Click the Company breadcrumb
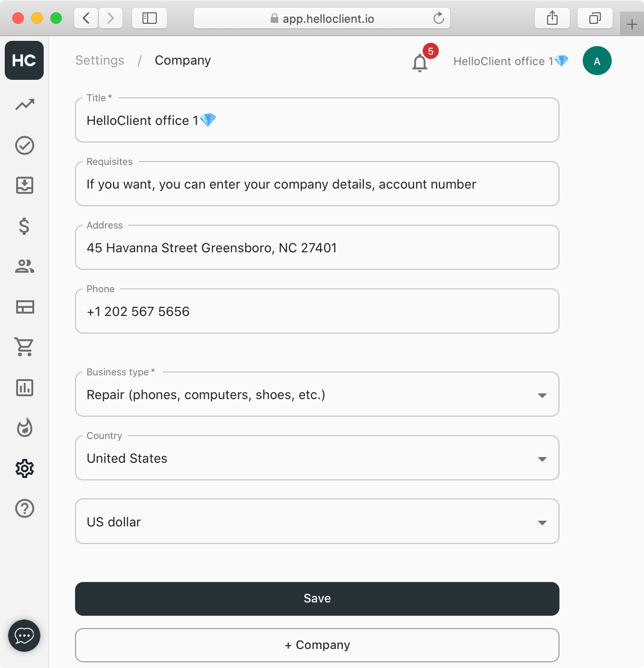The image size is (644, 668). (x=183, y=61)
